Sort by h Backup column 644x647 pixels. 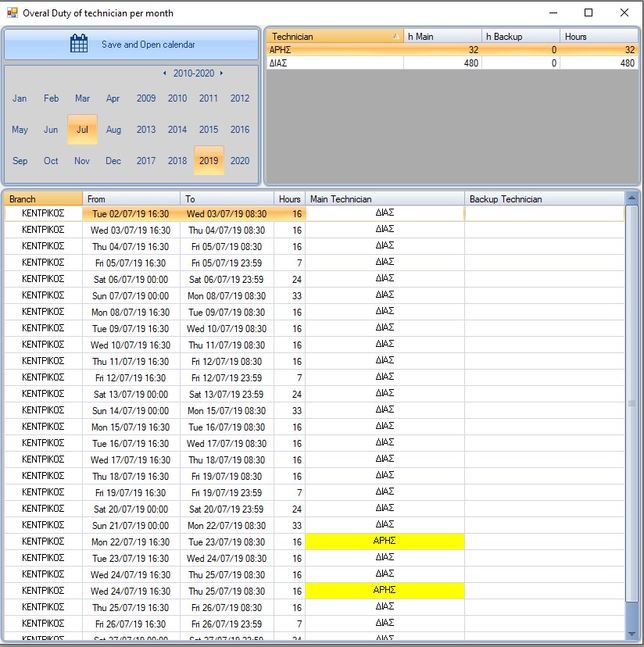(520, 37)
